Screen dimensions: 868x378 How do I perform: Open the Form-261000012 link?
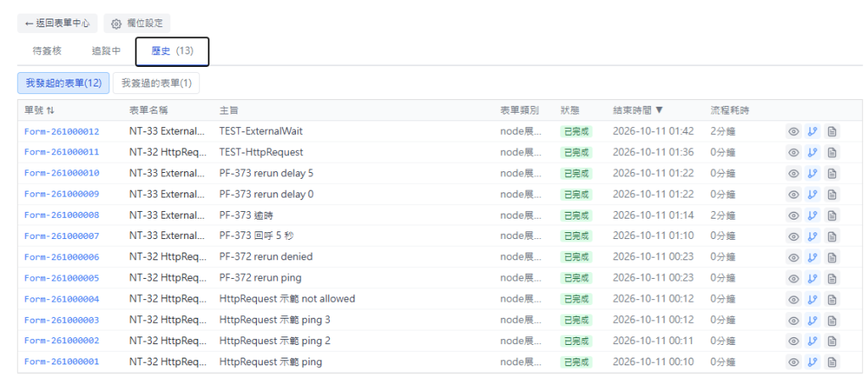[x=62, y=131]
